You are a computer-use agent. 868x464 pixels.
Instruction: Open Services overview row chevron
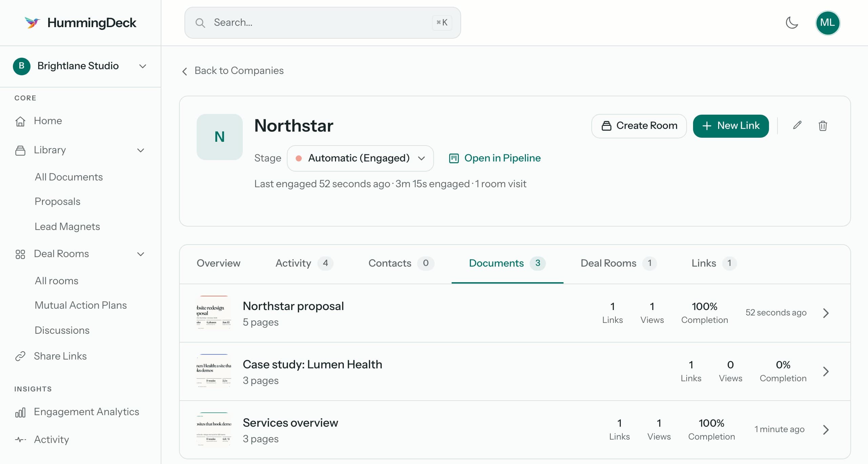pos(826,430)
